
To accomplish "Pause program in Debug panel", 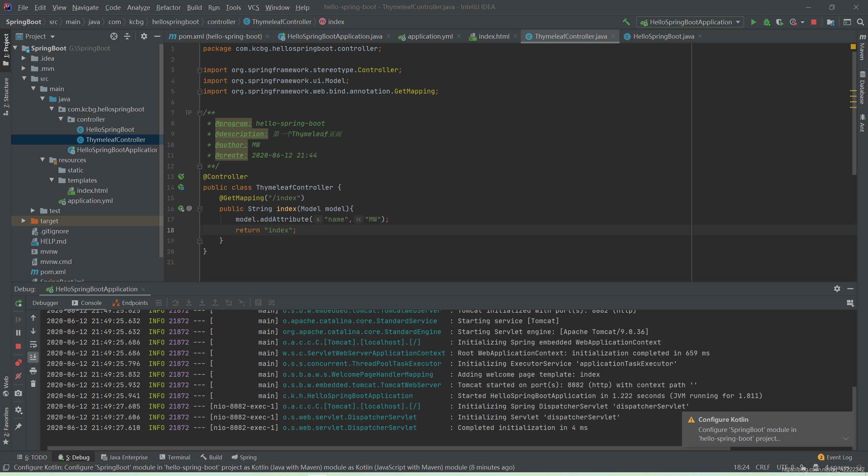I will (18, 333).
